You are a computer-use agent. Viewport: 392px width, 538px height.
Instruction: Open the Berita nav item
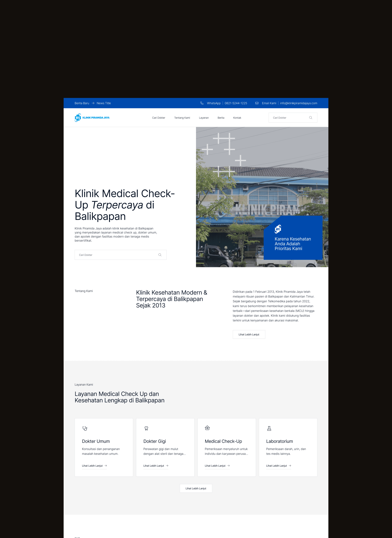(x=221, y=118)
